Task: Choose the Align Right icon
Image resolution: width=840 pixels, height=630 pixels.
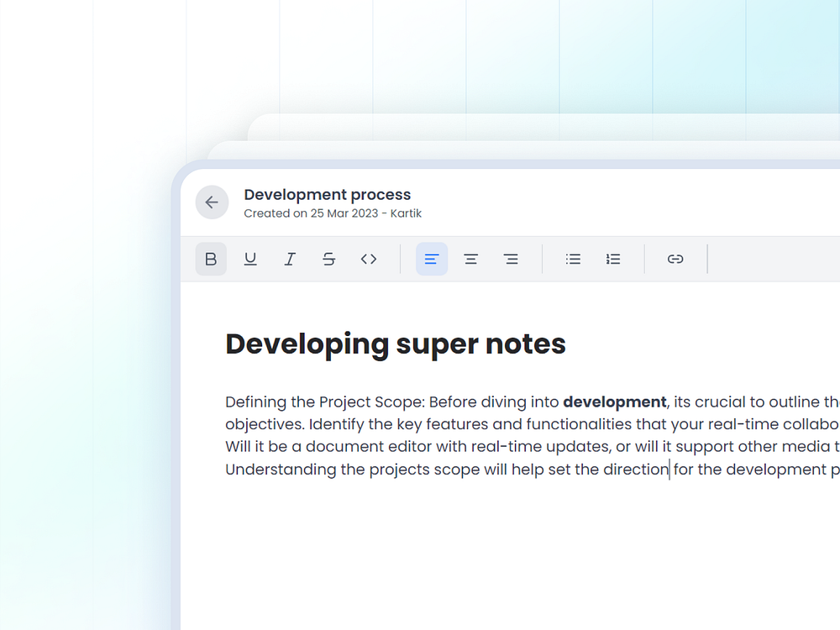Action: (512, 259)
